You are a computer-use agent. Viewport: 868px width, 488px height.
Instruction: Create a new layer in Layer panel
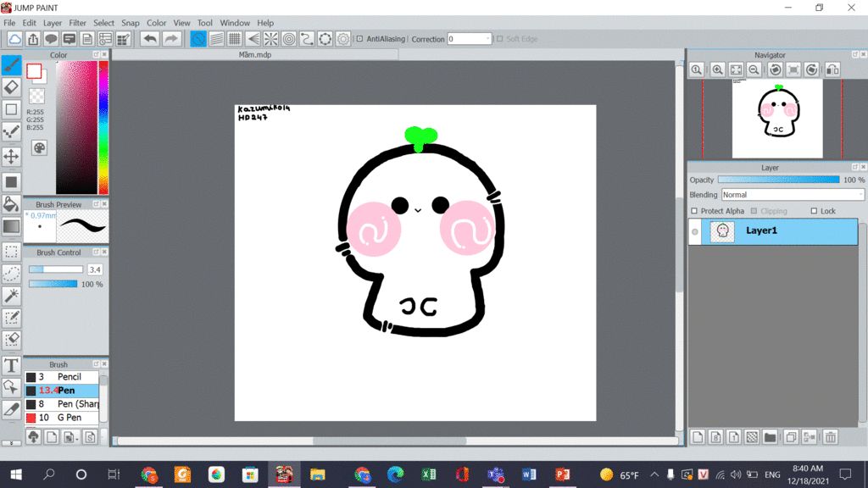coord(698,437)
